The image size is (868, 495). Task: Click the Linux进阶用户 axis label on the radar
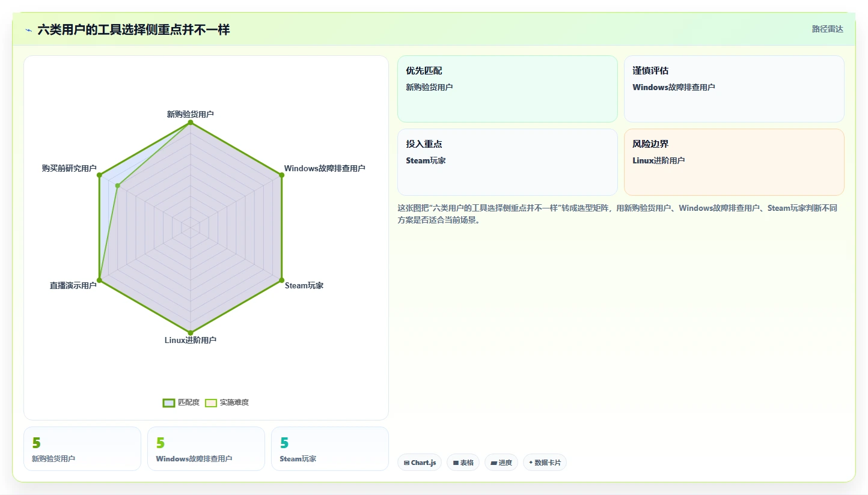[191, 340]
